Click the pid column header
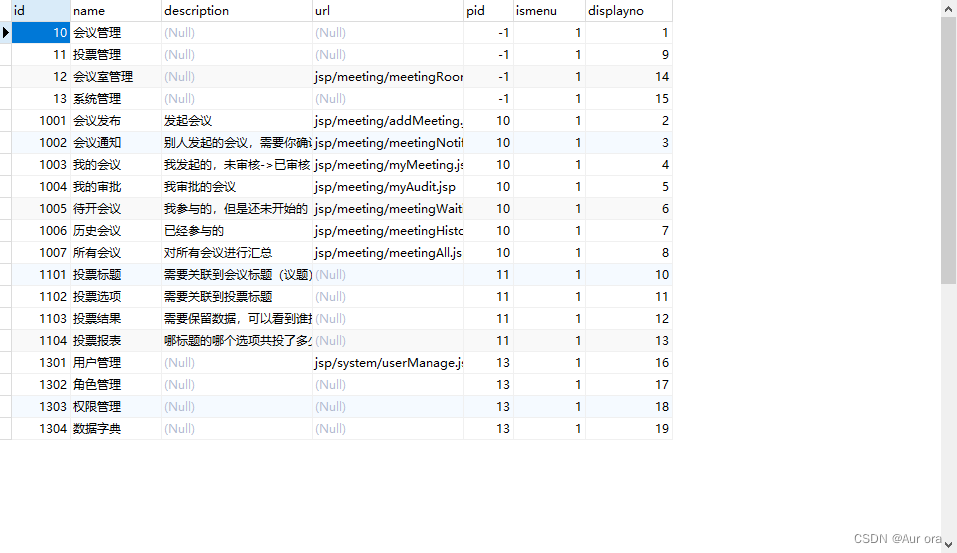Viewport: 957px width, 553px height. 488,11
